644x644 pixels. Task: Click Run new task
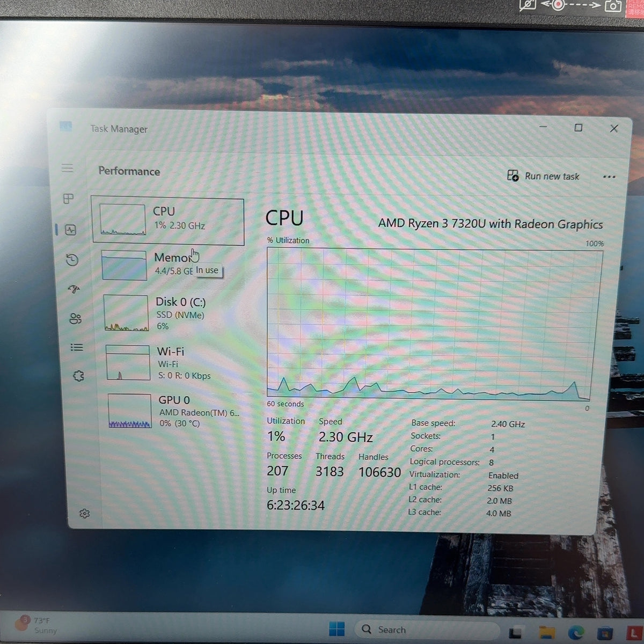point(543,176)
